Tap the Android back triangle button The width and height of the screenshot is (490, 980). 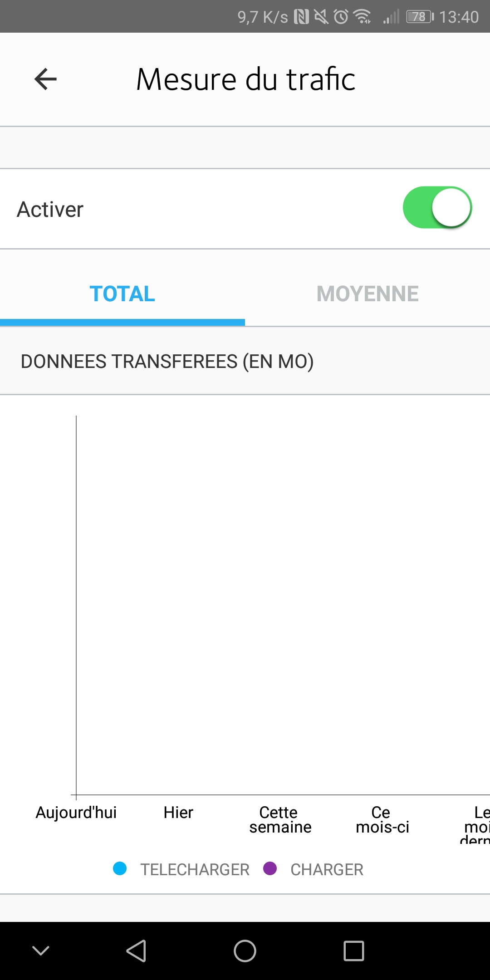pyautogui.click(x=136, y=951)
